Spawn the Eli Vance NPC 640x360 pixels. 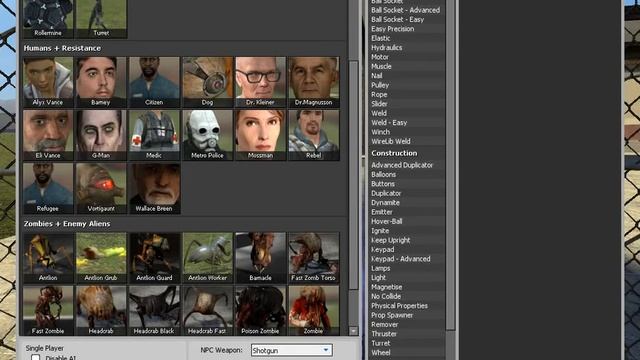48,135
